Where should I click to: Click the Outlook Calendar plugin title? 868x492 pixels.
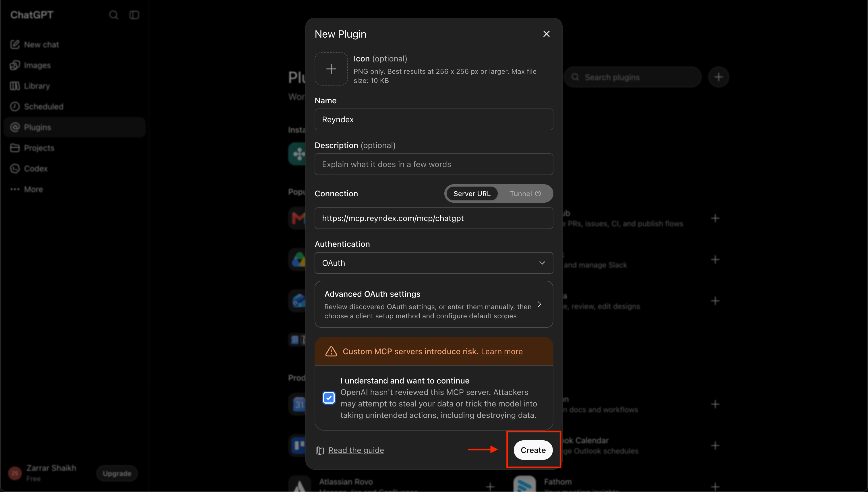coord(586,440)
